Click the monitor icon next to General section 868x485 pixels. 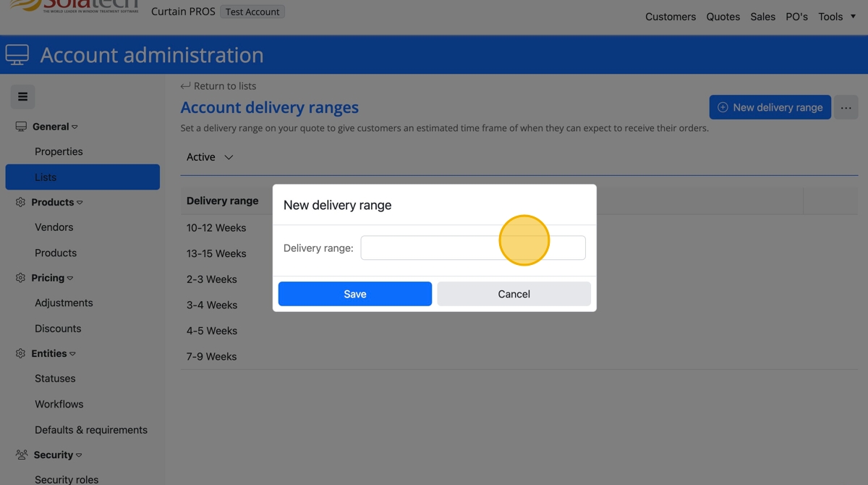pyautogui.click(x=21, y=127)
